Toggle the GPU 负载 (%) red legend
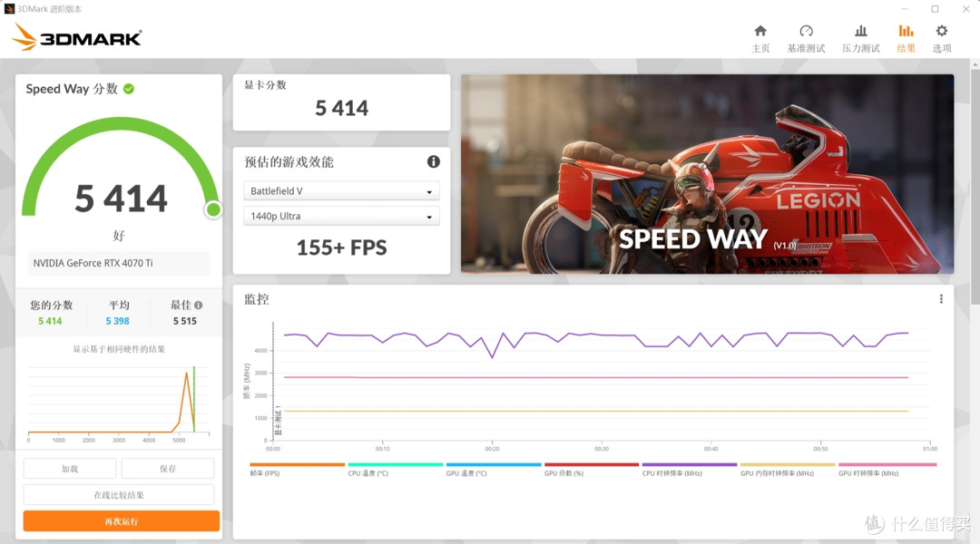This screenshot has width=980, height=544. 592,469
